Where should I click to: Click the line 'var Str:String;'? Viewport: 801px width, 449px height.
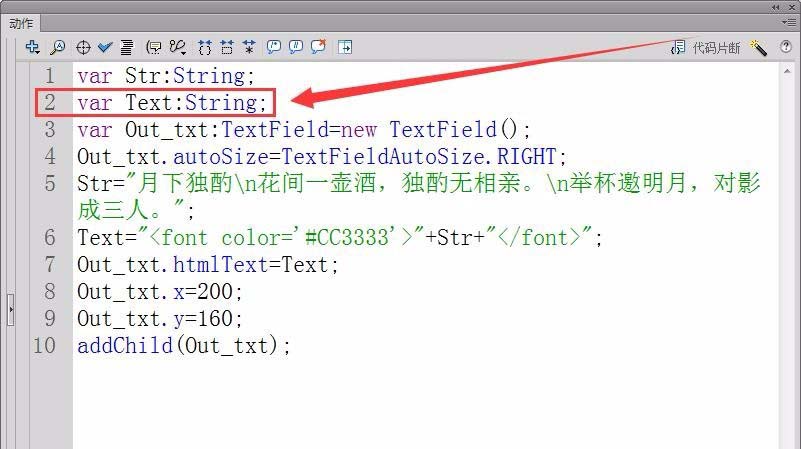[x=166, y=76]
